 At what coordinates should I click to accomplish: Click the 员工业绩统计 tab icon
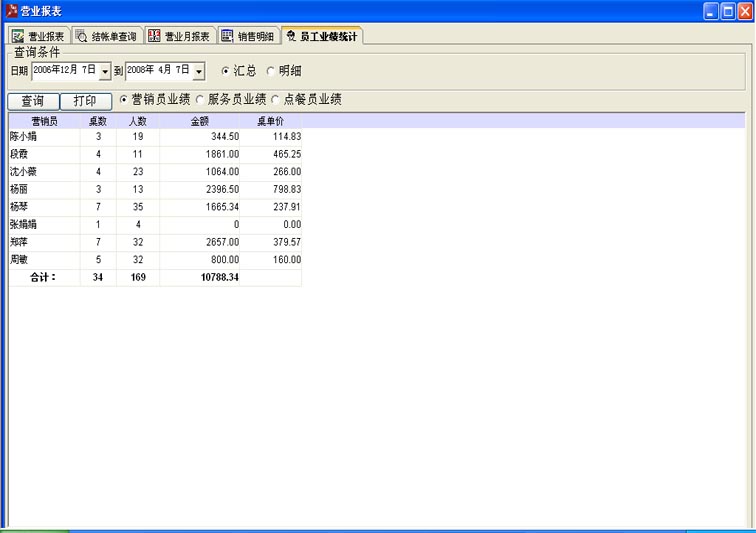[x=291, y=36]
